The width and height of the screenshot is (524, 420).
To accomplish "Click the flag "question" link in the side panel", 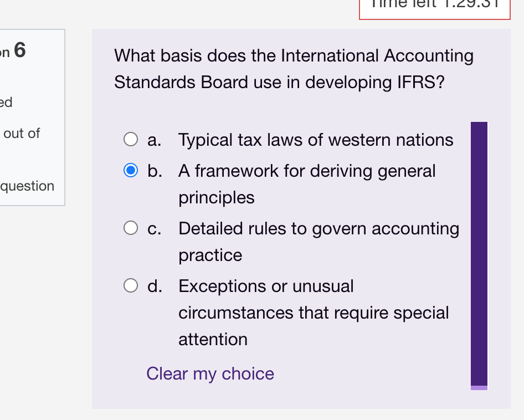I will [28, 186].
